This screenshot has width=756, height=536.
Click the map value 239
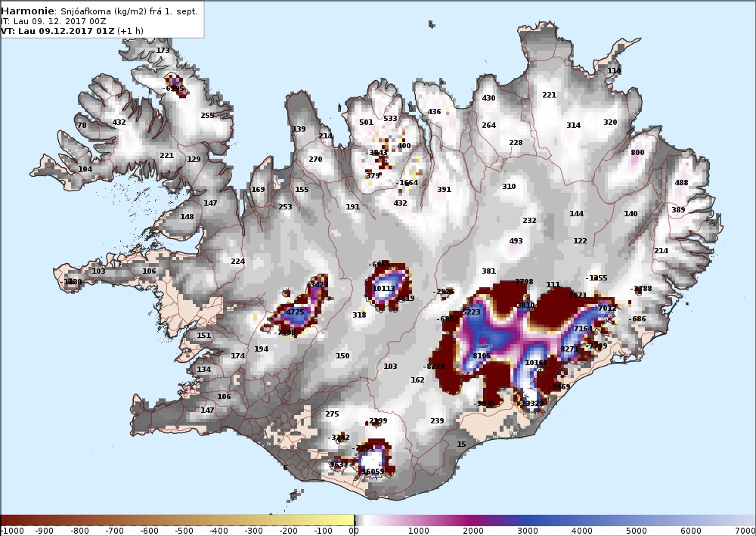click(437, 420)
